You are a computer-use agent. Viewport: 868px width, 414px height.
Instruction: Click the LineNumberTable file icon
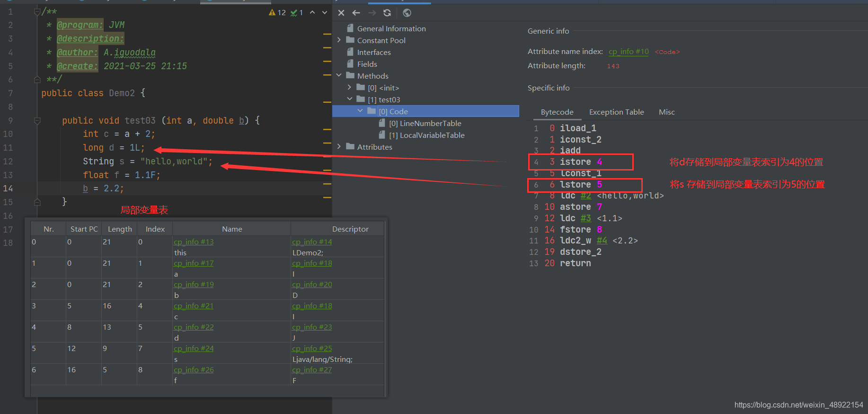(382, 123)
